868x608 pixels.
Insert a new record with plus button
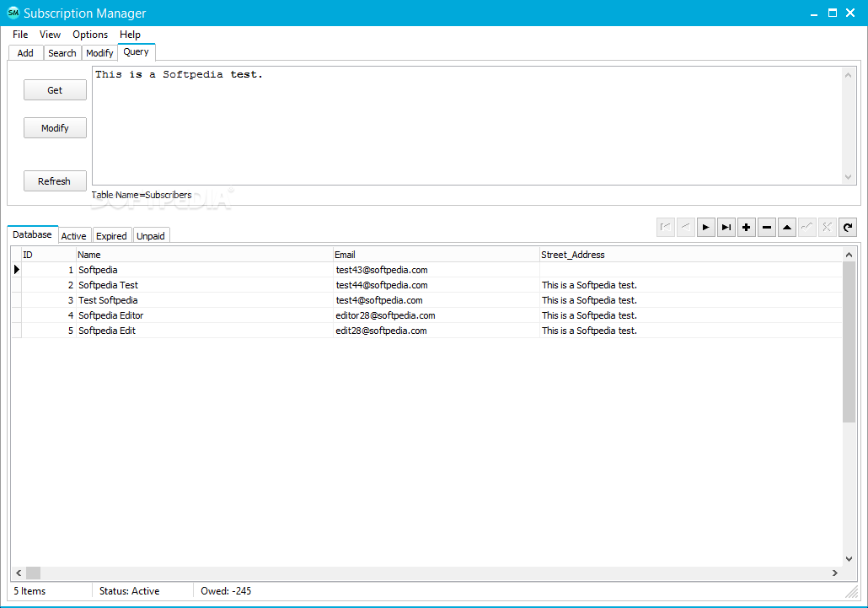click(746, 227)
